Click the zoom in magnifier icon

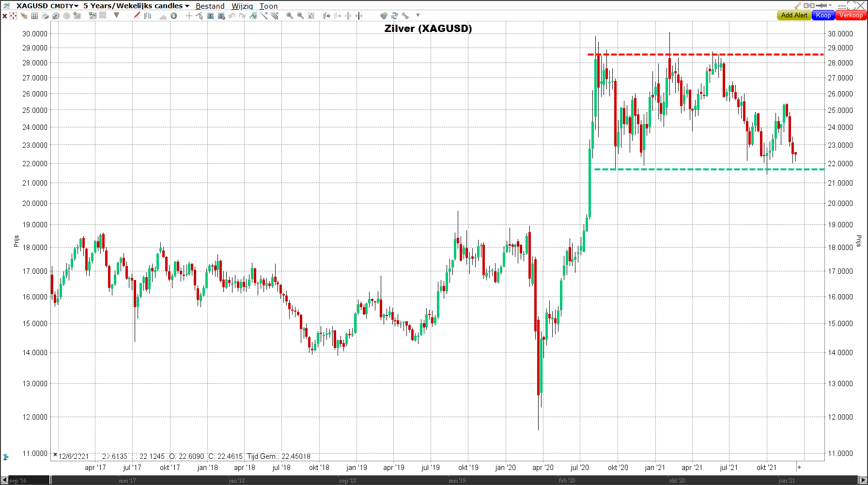[x=290, y=16]
